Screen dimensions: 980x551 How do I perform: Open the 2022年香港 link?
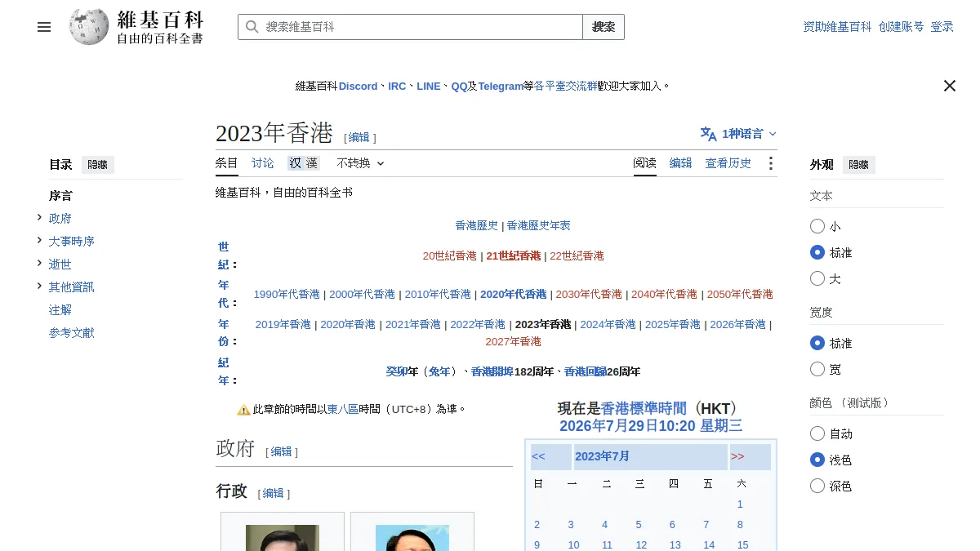click(478, 324)
